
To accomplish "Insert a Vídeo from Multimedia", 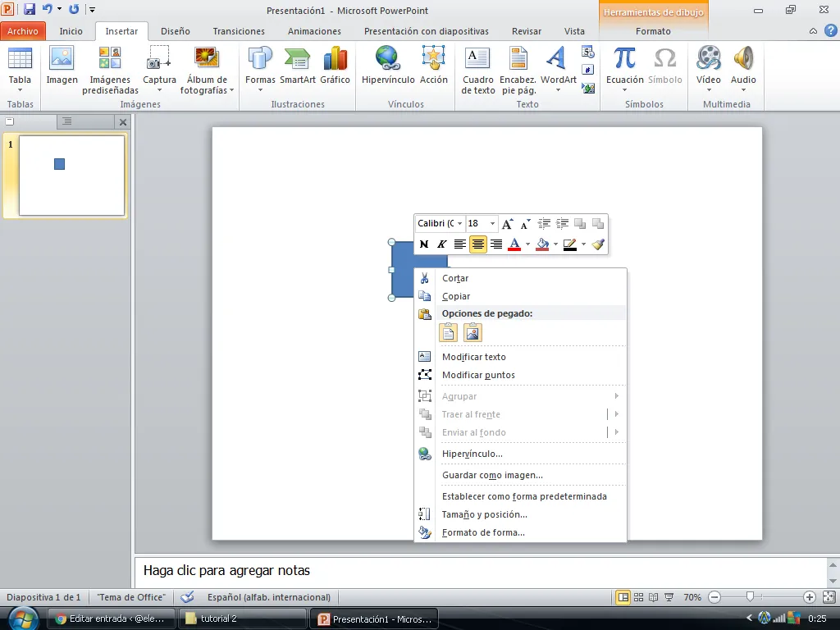I will point(708,69).
